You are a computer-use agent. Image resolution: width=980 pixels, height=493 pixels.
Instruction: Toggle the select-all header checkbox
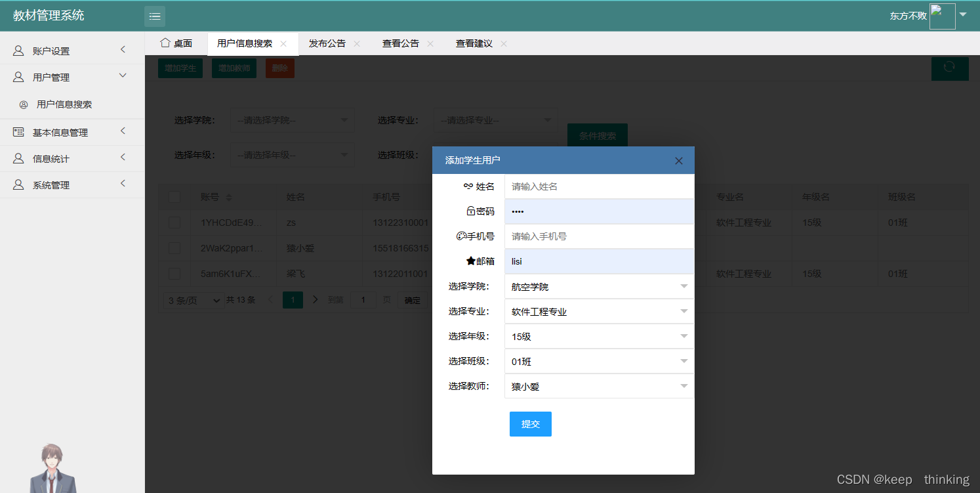click(174, 197)
